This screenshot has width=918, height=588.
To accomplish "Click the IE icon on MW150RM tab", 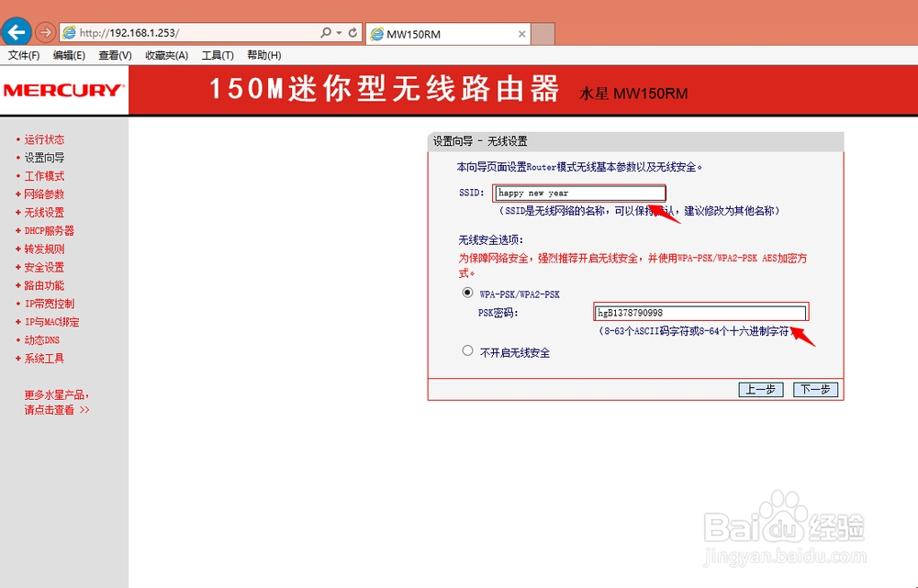I will point(377,34).
